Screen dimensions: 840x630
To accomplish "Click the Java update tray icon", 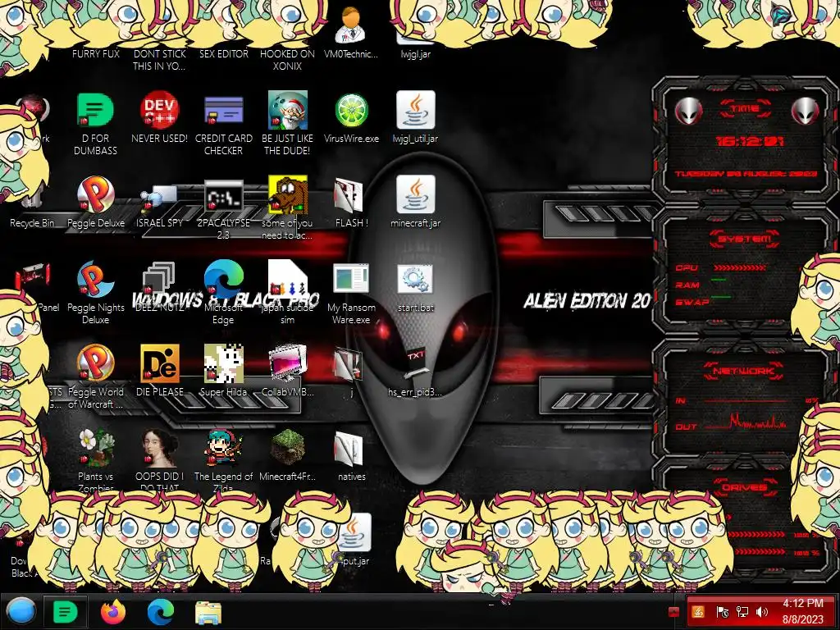I will tap(698, 612).
